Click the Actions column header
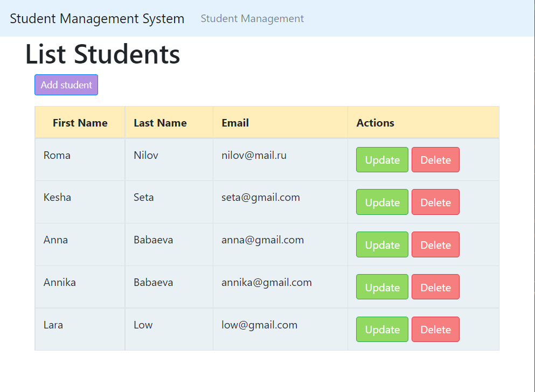Screen dimensions: 535x392 pyautogui.click(x=375, y=122)
